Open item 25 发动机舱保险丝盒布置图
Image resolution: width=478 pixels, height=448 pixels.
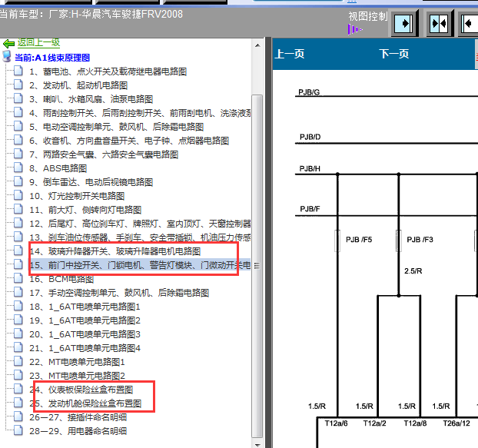click(85, 403)
